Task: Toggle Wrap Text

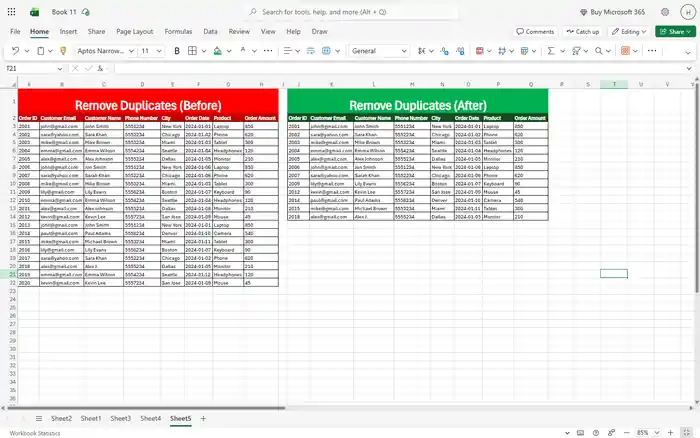Action: click(310, 51)
